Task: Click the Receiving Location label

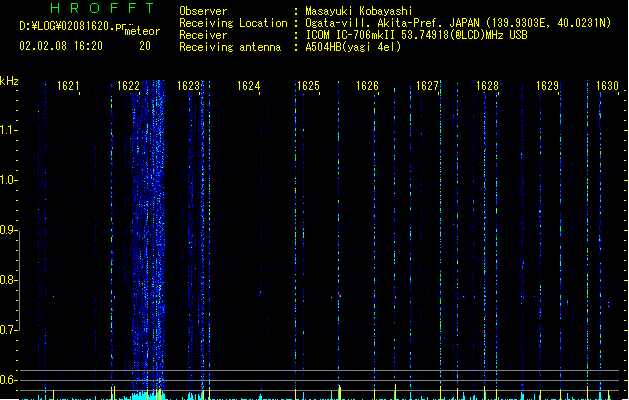Action: (x=233, y=23)
